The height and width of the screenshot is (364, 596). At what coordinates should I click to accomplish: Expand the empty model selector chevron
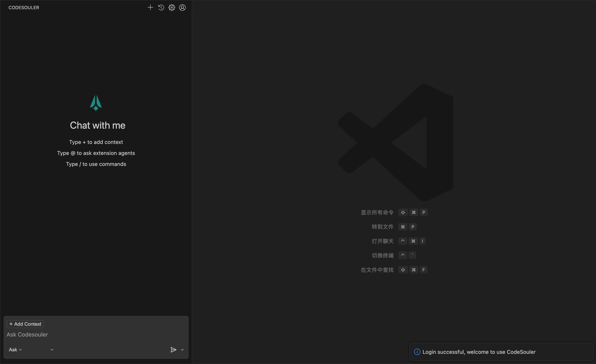[52, 350]
